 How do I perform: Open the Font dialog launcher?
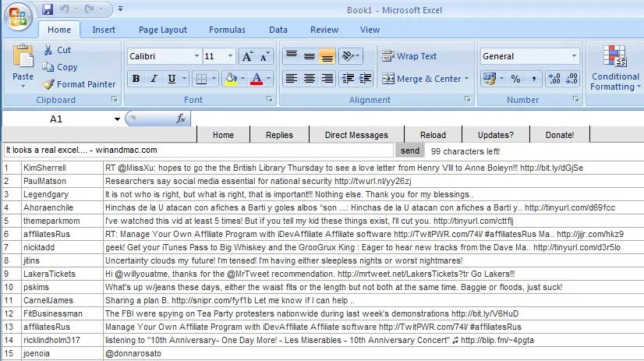270,99
